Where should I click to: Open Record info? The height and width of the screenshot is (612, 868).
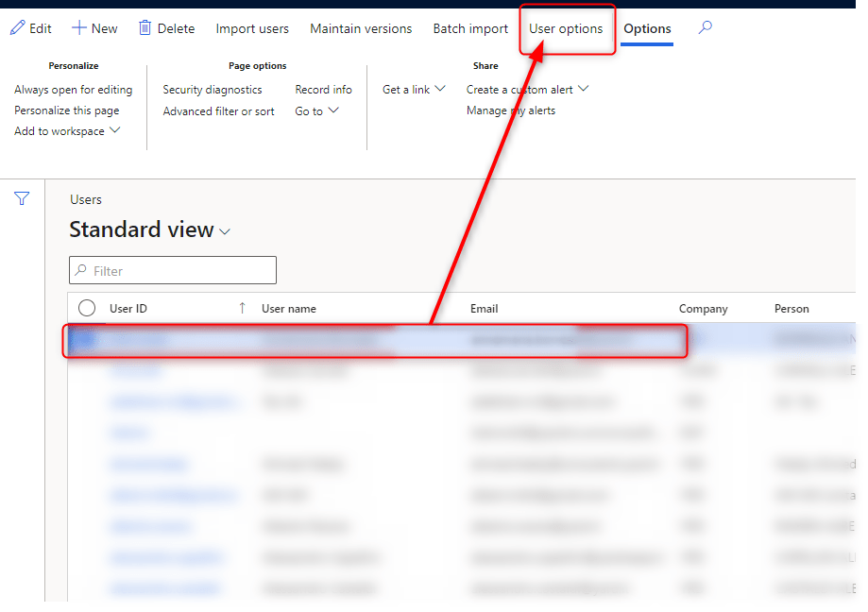pyautogui.click(x=323, y=89)
